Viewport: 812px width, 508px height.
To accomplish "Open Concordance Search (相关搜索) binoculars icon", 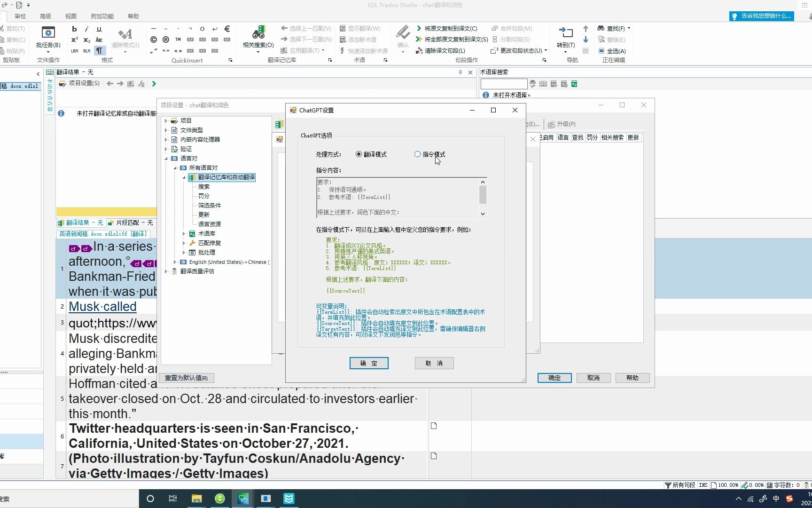I will (x=258, y=32).
